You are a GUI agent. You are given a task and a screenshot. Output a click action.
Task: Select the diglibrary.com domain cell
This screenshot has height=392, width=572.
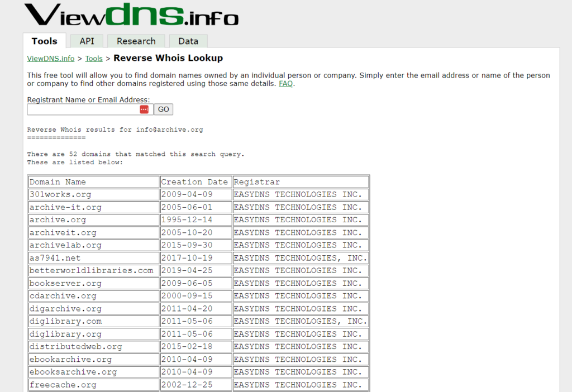click(x=94, y=321)
